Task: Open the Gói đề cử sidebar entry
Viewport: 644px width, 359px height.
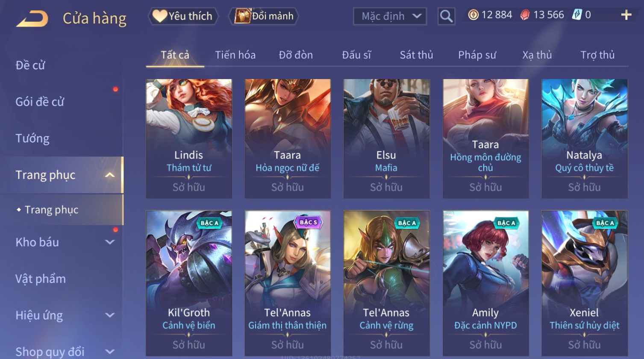Action: (40, 102)
